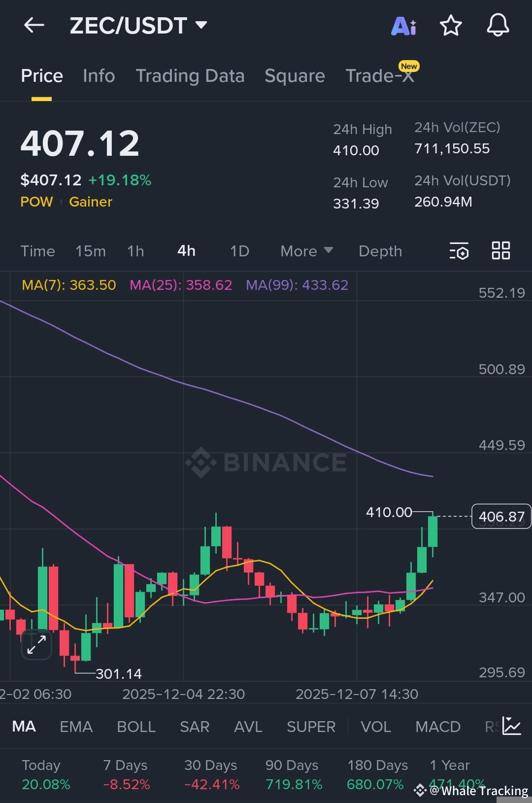Screen dimensions: 532x803
Task: Expand chart to fullscreen
Action: 36,644
